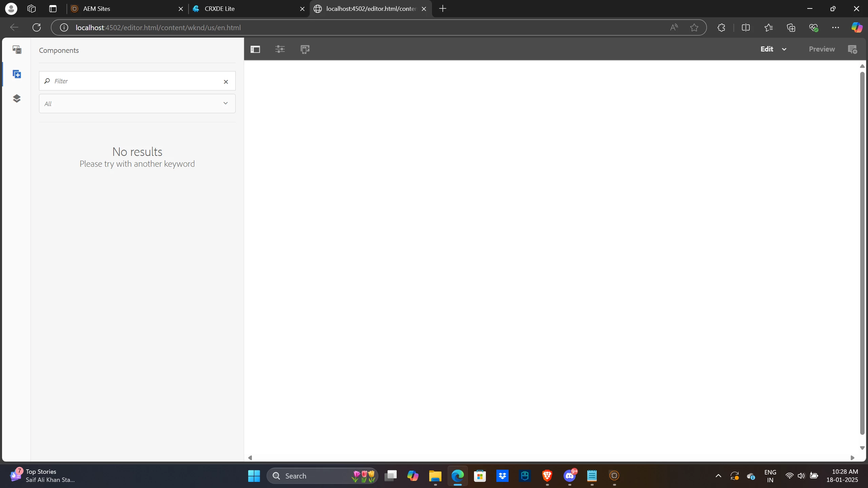The width and height of the screenshot is (868, 488).
Task: Open the Emulator device icon
Action: point(305,49)
